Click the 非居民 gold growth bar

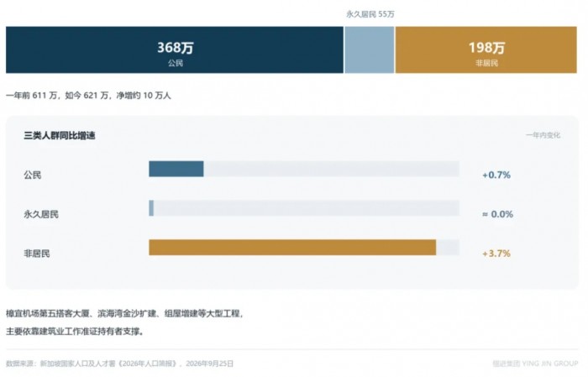click(292, 248)
